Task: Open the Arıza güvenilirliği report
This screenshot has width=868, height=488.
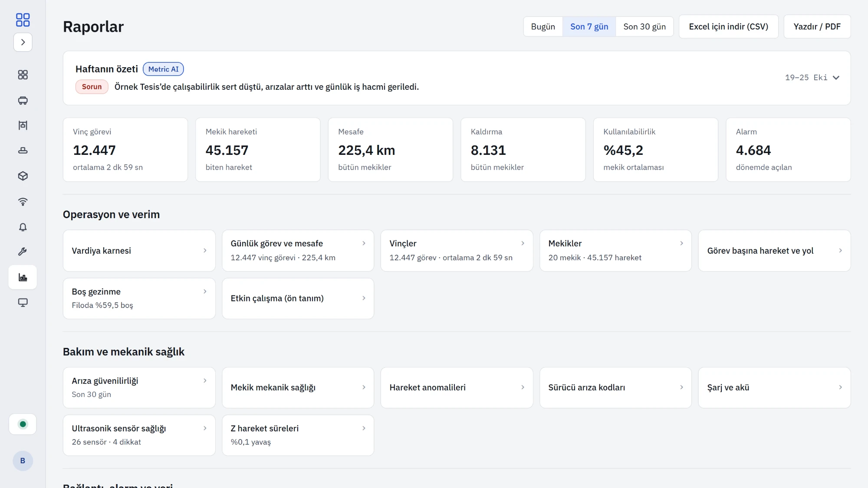Action: (x=139, y=388)
